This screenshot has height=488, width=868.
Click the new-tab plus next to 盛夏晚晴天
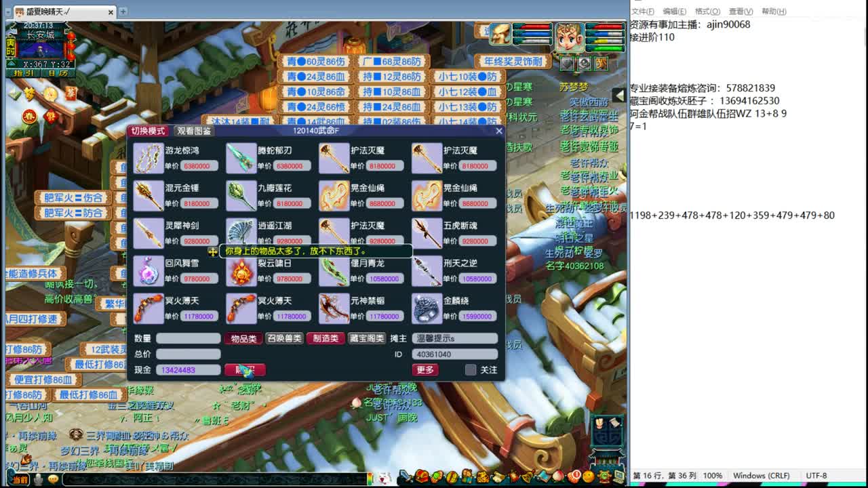(123, 12)
